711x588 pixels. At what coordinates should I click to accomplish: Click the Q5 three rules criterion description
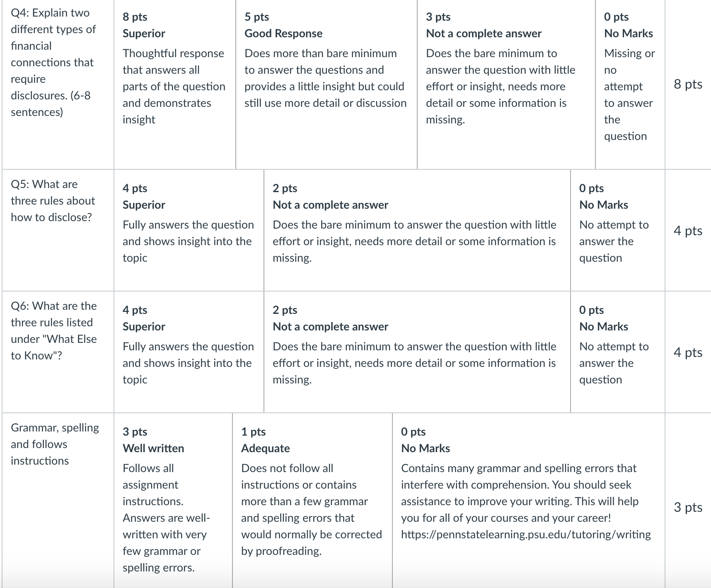tap(53, 201)
